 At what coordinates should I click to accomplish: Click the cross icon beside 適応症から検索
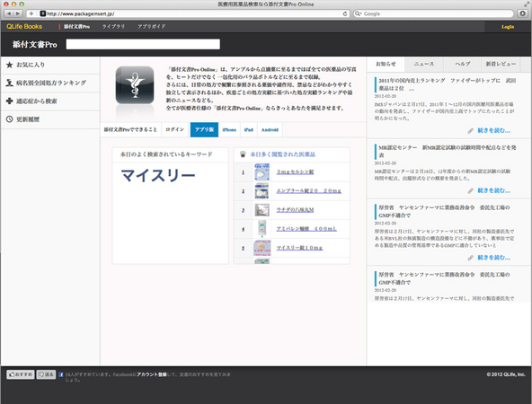point(10,101)
